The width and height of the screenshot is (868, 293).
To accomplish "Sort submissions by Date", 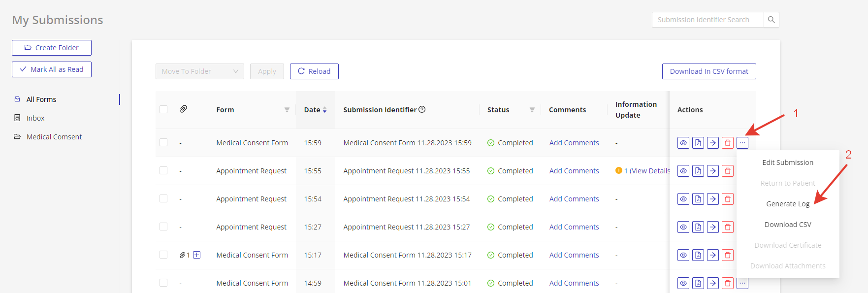I will click(x=324, y=110).
